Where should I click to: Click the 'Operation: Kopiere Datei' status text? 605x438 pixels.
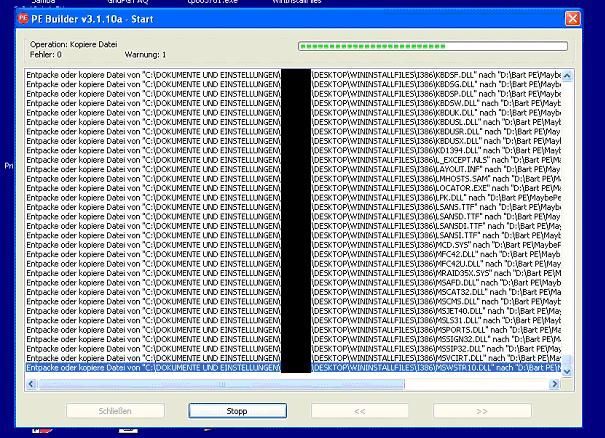point(73,44)
